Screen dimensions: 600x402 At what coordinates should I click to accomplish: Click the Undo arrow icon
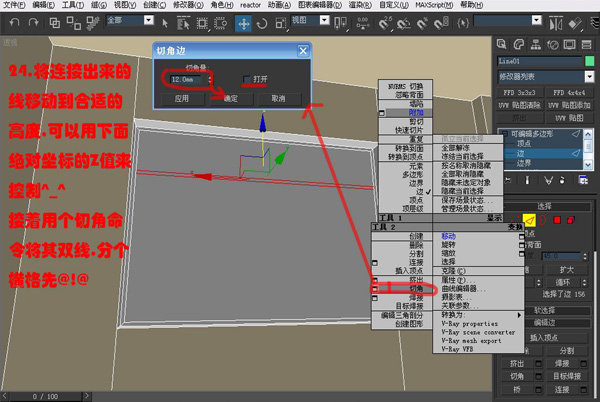(14, 23)
